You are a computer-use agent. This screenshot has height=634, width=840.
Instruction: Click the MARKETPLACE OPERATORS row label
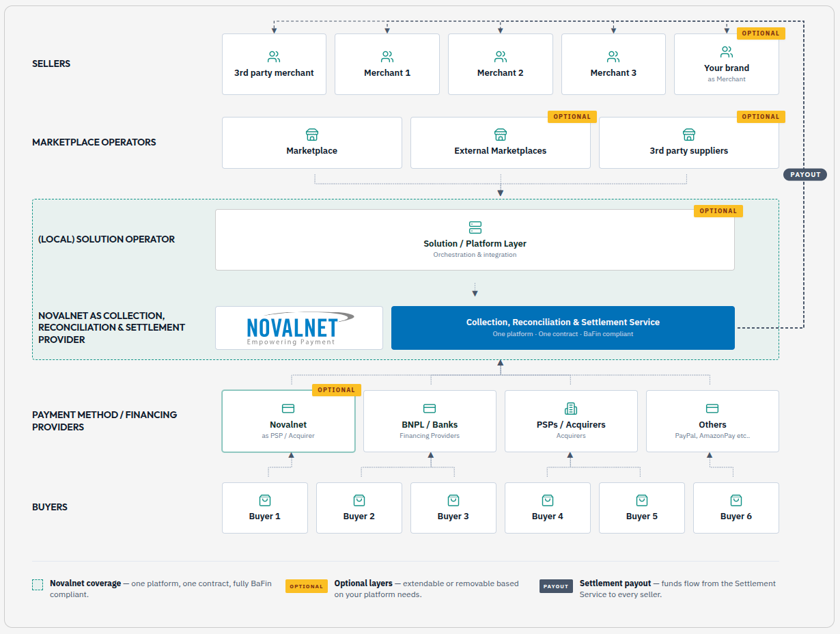(x=94, y=142)
